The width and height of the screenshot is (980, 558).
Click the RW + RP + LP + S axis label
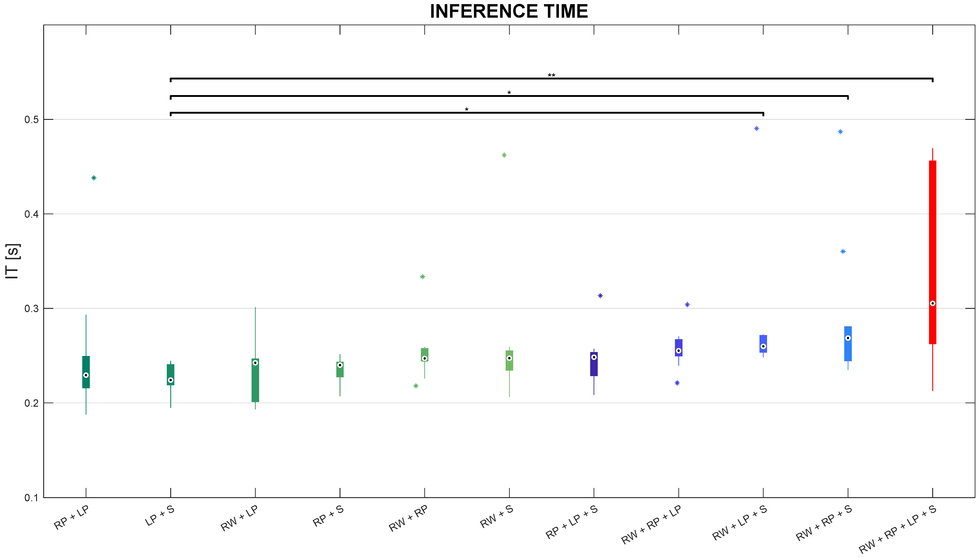click(x=897, y=529)
